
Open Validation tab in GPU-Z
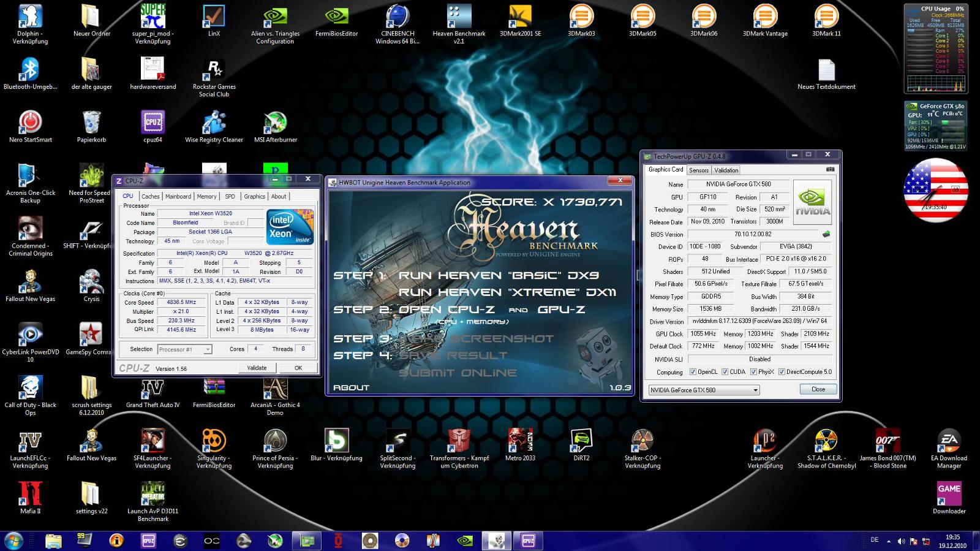tap(726, 170)
